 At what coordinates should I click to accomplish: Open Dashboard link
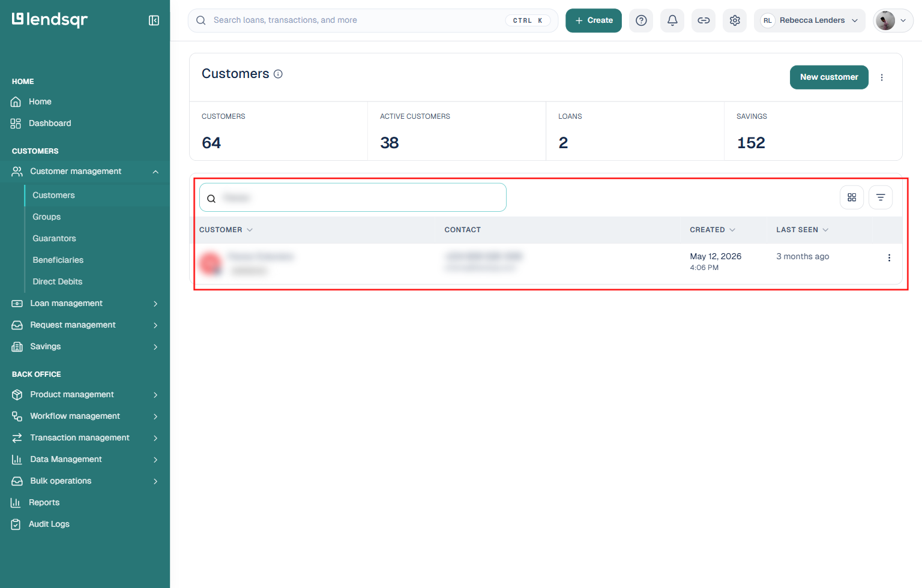tap(50, 124)
